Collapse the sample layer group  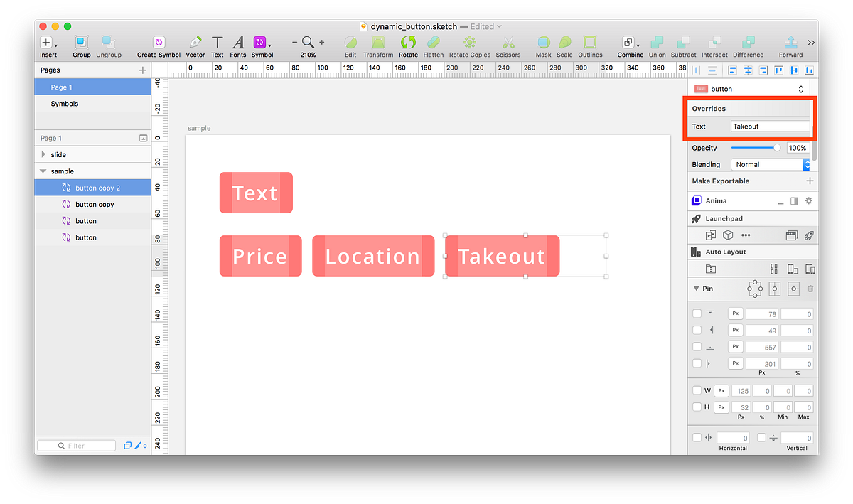tap(44, 171)
